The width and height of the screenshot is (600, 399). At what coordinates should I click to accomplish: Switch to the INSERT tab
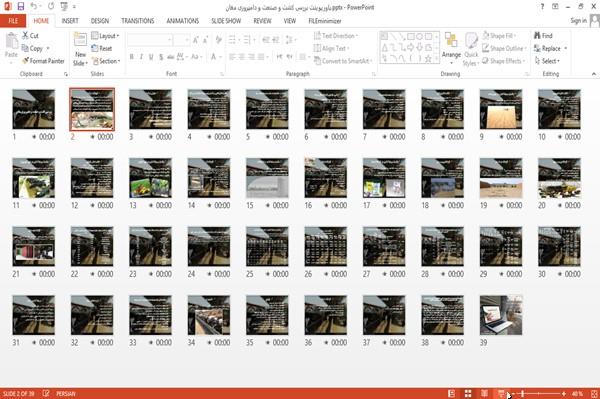(x=70, y=21)
